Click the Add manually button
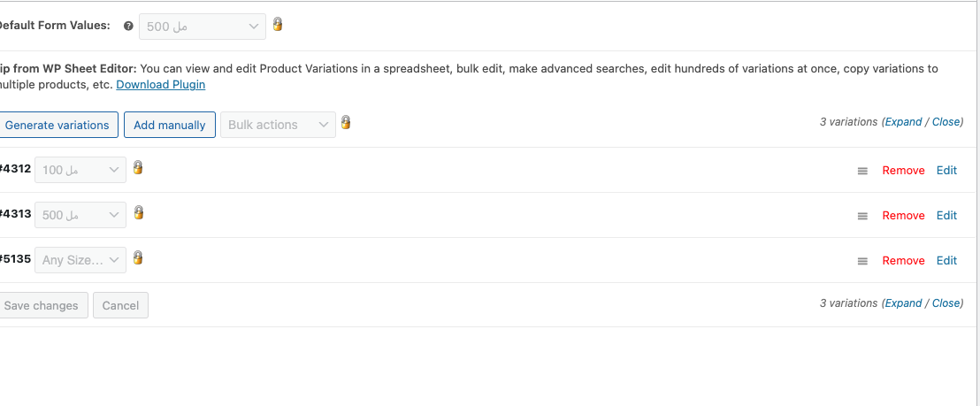Viewport: 980px width, 406px height. tap(169, 125)
